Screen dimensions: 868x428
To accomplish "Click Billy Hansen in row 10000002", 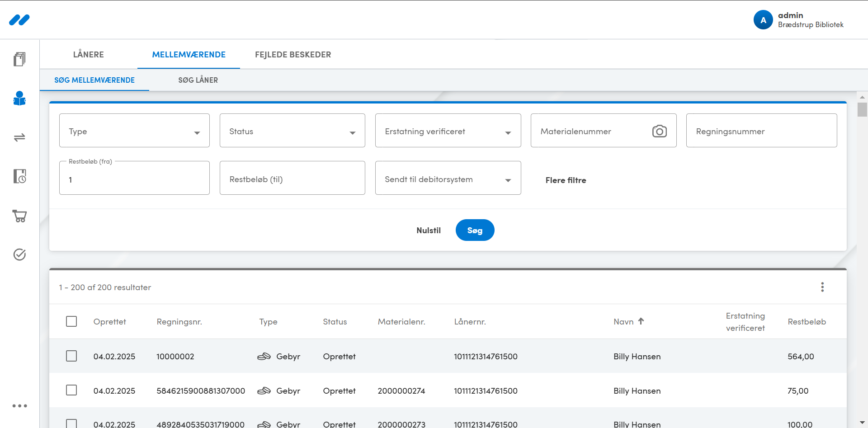I will click(637, 357).
